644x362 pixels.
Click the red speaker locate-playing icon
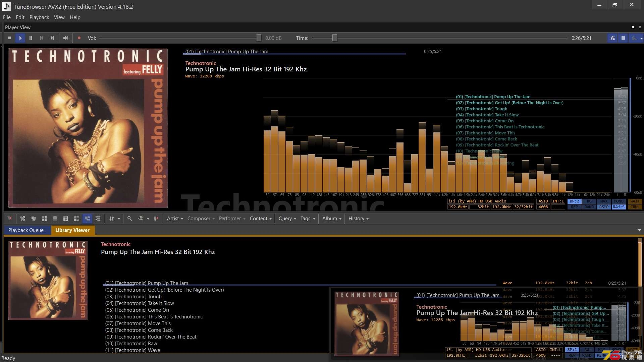point(156,219)
